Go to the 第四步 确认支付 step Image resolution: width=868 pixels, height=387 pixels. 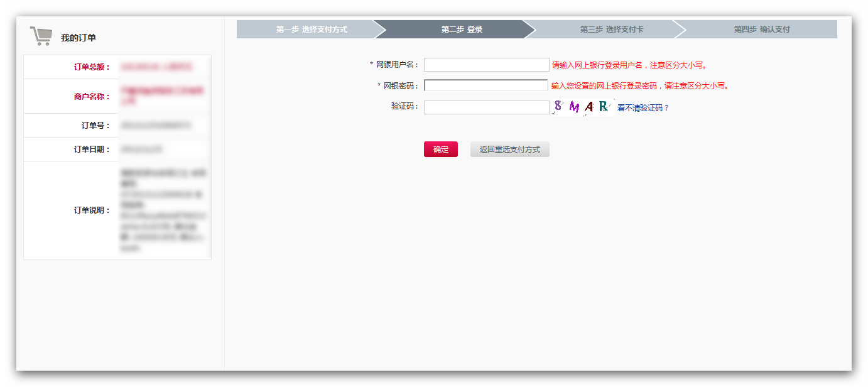[761, 30]
